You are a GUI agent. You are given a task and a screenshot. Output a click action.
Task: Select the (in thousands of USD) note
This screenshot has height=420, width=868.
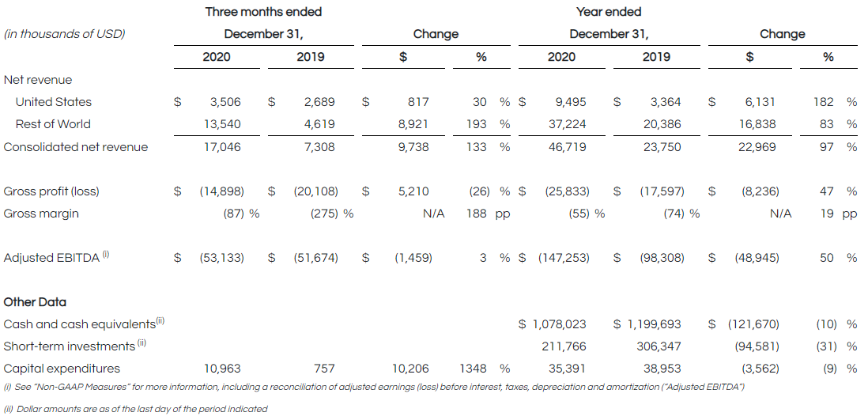pyautogui.click(x=64, y=34)
